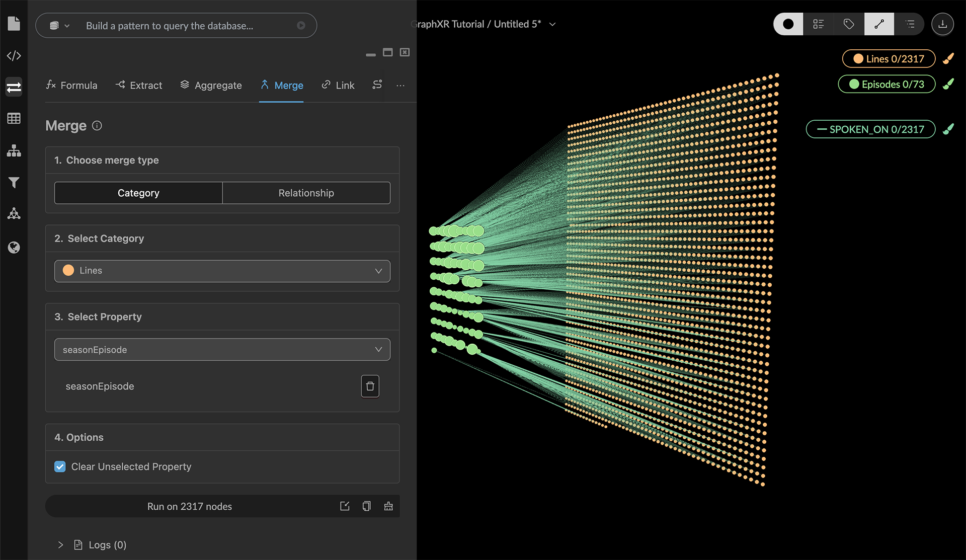Switch to the Extract tab
The width and height of the screenshot is (966, 560).
pos(138,85)
